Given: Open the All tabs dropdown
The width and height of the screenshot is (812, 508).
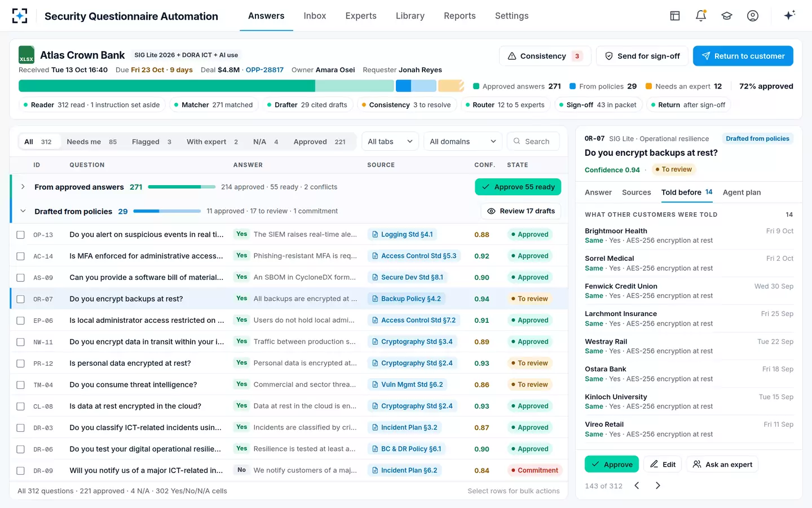Looking at the screenshot, I should 390,141.
